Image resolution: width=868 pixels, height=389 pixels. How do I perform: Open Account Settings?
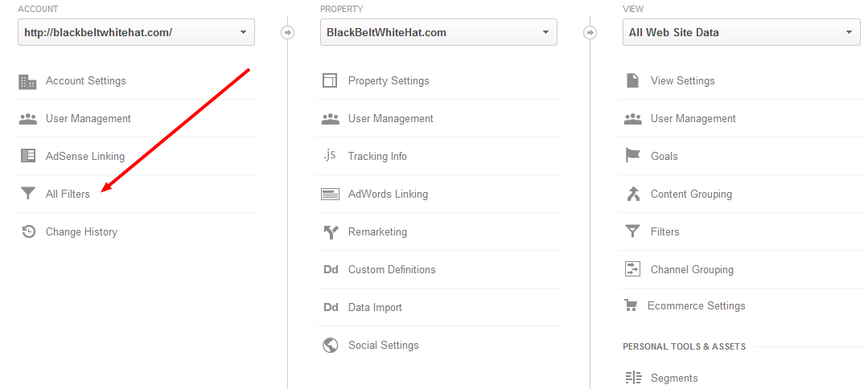[85, 80]
